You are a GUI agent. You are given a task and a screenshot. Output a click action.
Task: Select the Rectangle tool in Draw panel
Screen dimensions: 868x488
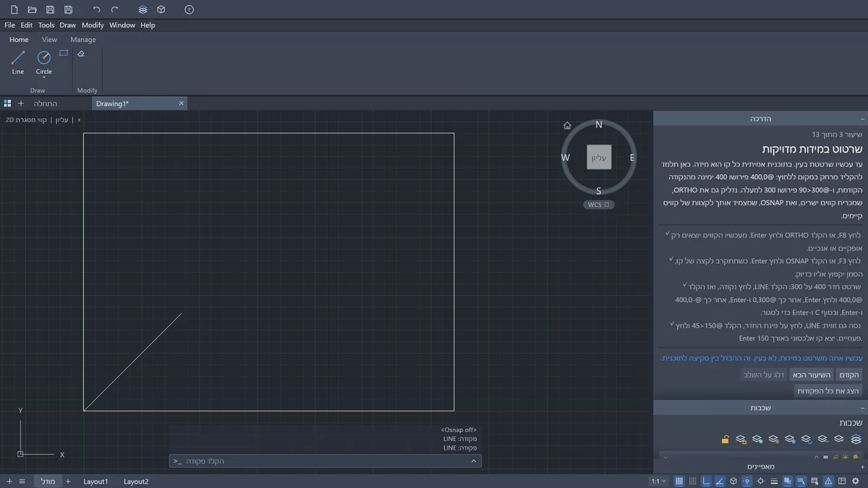point(64,53)
